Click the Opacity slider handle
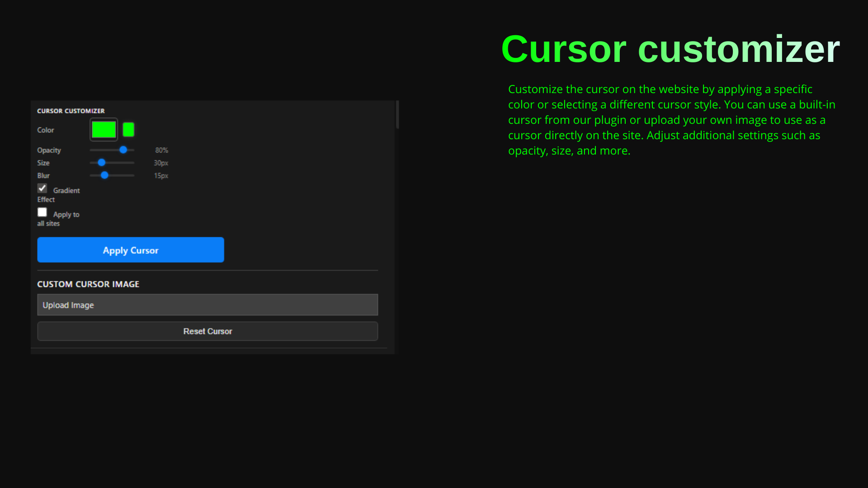 [x=123, y=150]
